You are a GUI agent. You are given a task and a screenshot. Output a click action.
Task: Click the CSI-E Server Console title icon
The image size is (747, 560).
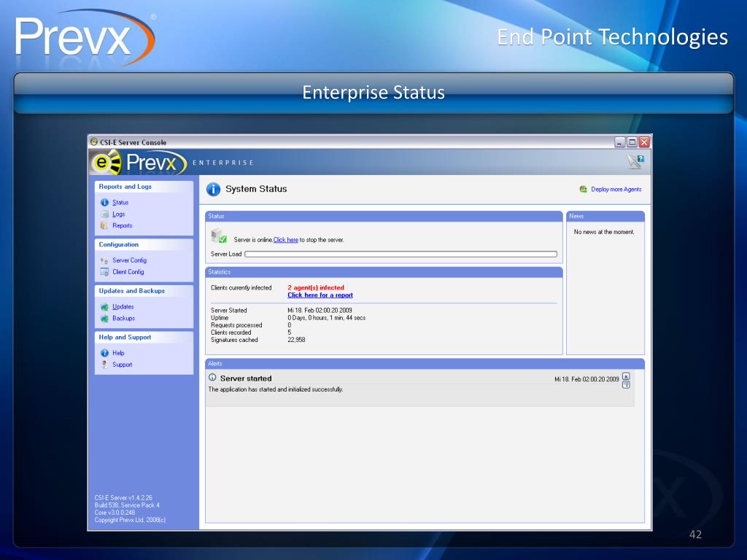pyautogui.click(x=94, y=142)
